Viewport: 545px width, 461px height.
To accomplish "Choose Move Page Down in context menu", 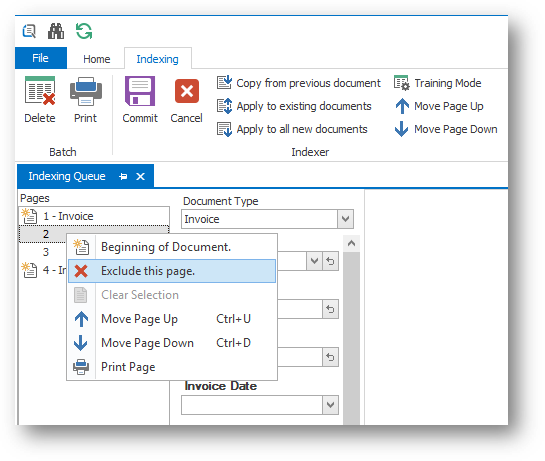I will pyautogui.click(x=172, y=343).
